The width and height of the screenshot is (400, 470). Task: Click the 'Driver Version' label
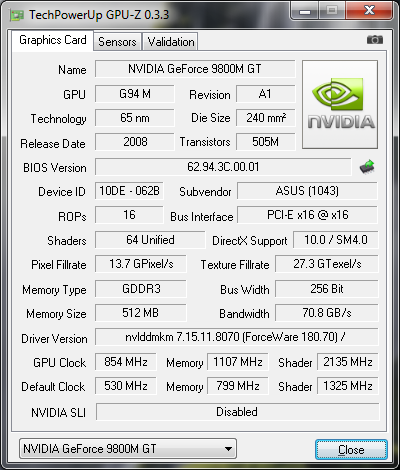pos(54,339)
